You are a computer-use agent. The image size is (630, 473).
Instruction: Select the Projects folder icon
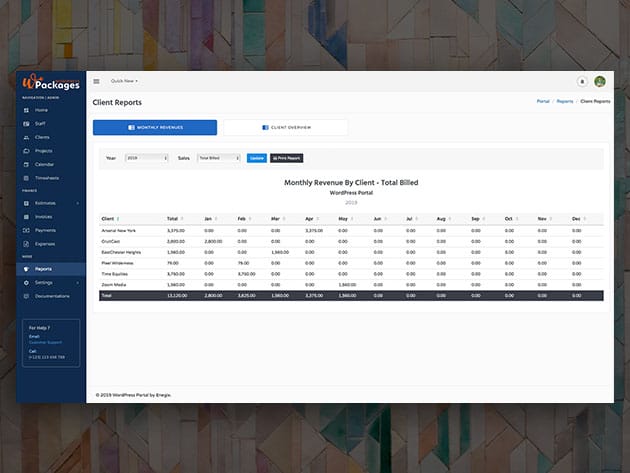27,151
